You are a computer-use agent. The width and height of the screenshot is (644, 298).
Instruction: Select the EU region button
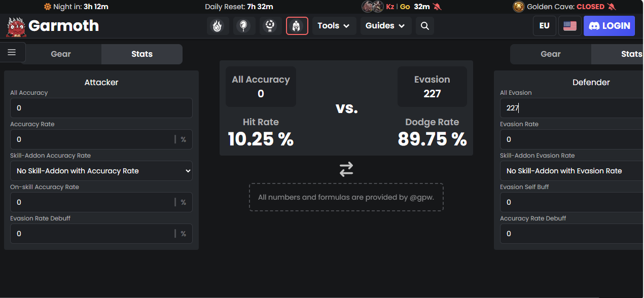(545, 26)
